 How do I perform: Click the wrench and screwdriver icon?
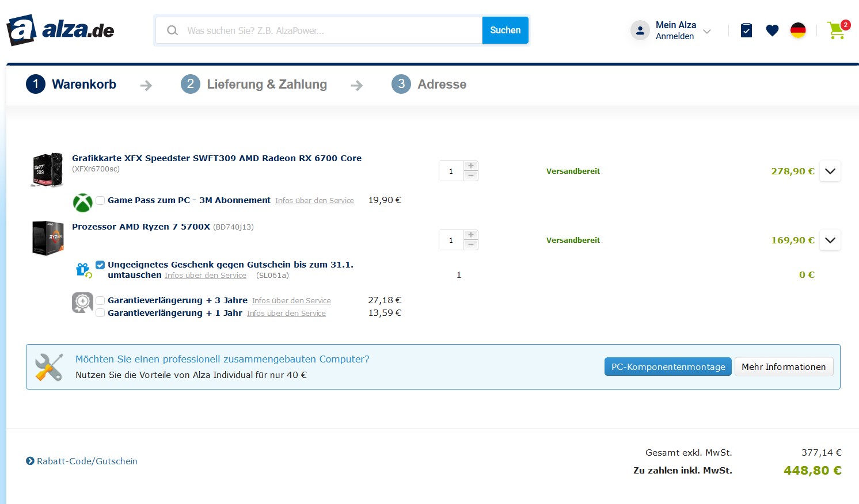click(49, 367)
